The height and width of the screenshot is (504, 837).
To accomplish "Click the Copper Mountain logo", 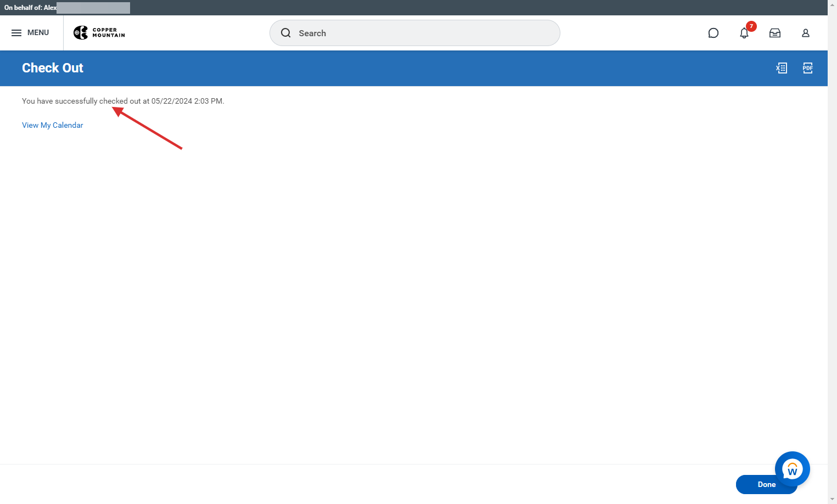I will point(99,33).
